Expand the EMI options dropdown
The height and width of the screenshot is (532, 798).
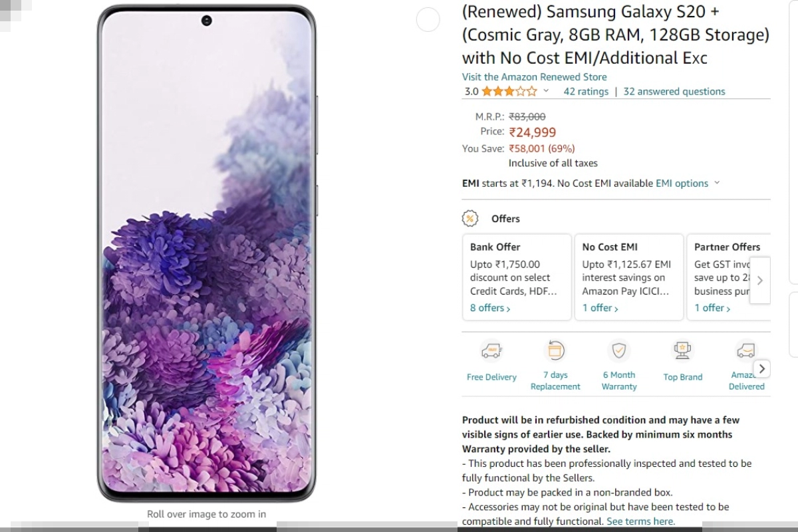tap(688, 183)
